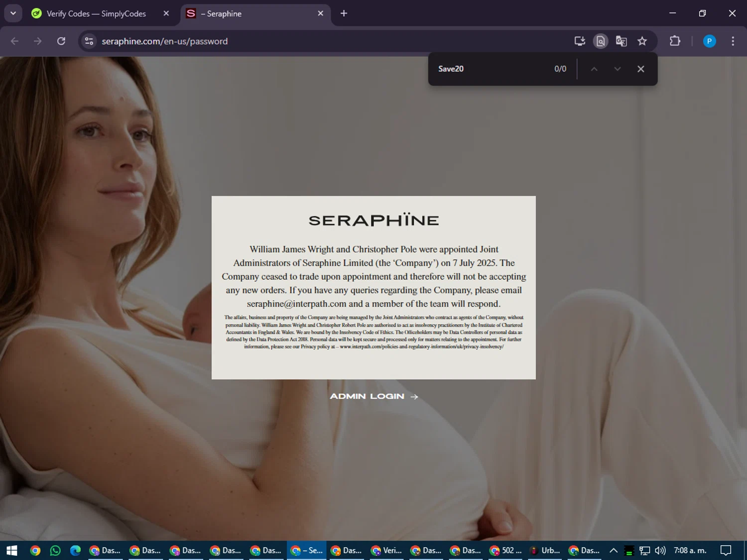The image size is (747, 560).
Task: Click the seraphine@interpath.com email text
Action: (x=296, y=304)
